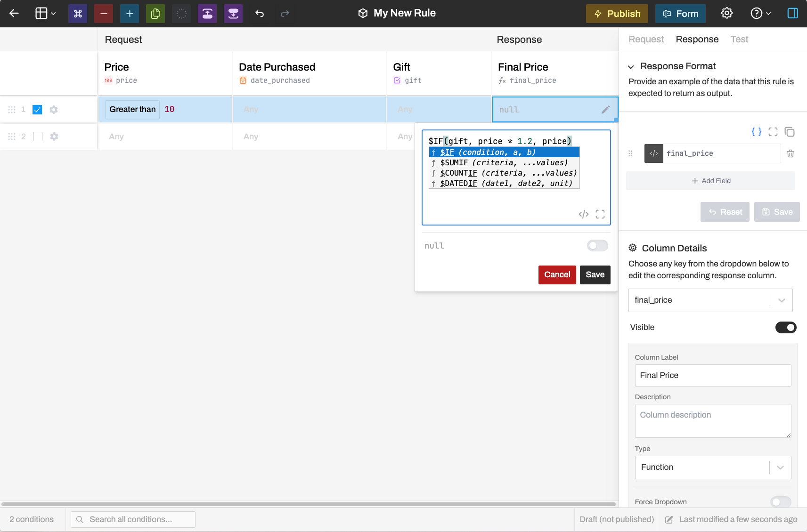The height and width of the screenshot is (532, 807).
Task: Uncheck the row 1 checkbox
Action: click(x=37, y=110)
